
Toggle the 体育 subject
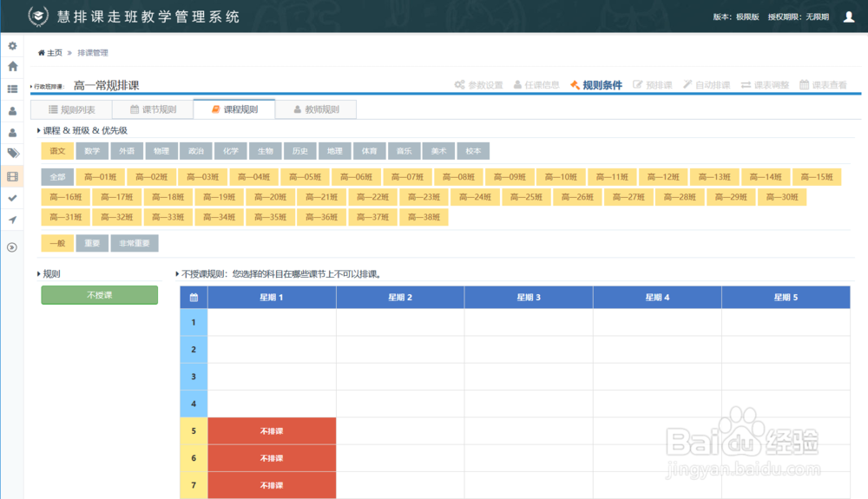369,151
